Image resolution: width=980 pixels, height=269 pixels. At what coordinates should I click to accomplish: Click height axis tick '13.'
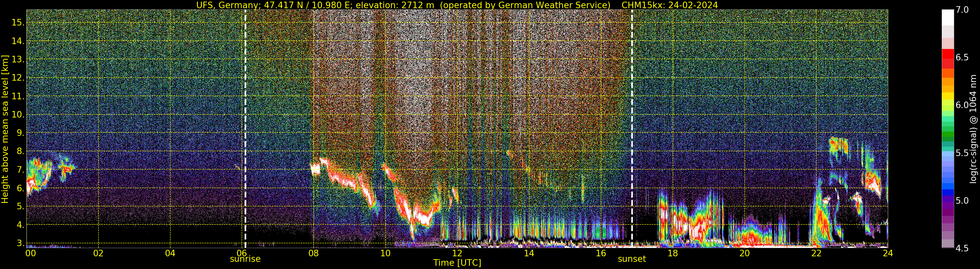click(18, 59)
